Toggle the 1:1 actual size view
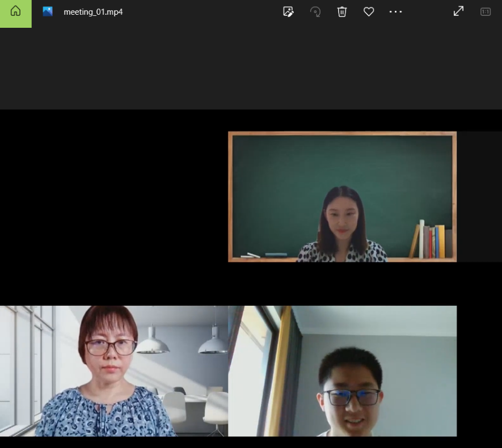 [x=486, y=12]
